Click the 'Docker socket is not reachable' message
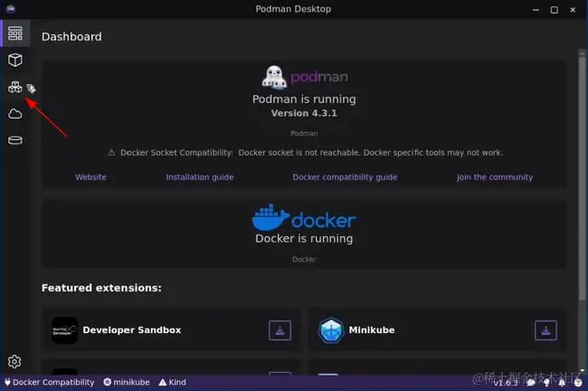 (x=299, y=153)
